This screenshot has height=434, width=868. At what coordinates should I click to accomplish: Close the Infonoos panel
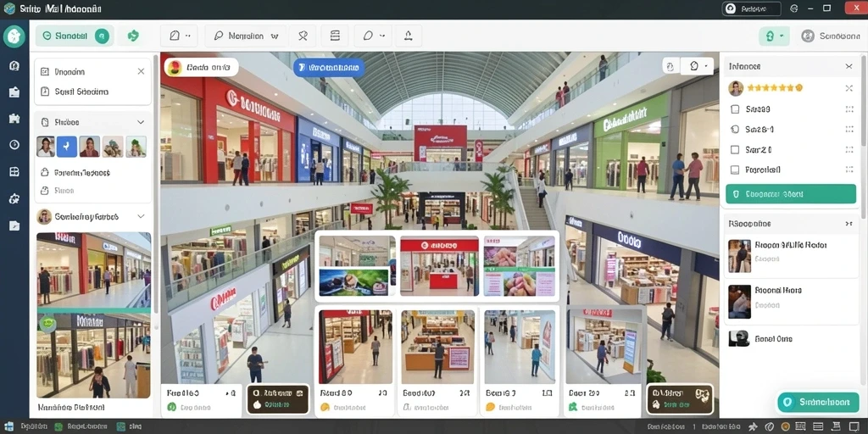(849, 66)
